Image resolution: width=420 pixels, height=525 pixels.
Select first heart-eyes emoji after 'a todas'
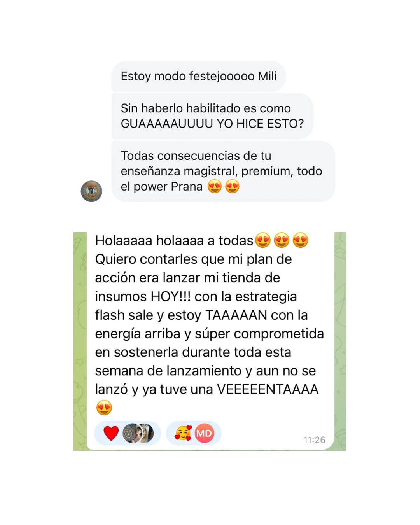click(263, 240)
